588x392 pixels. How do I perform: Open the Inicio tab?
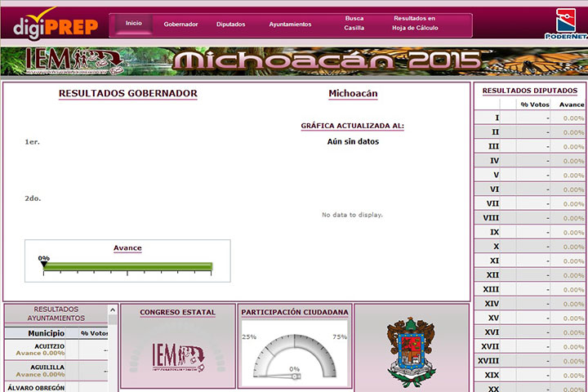pos(133,24)
